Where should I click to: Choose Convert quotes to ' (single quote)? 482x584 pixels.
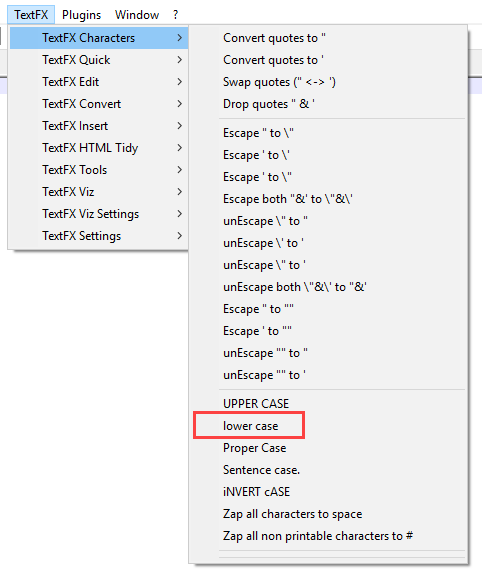point(328,60)
